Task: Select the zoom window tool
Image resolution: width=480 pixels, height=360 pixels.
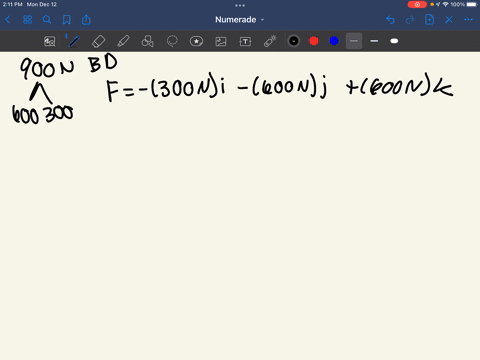Action: coord(50,41)
